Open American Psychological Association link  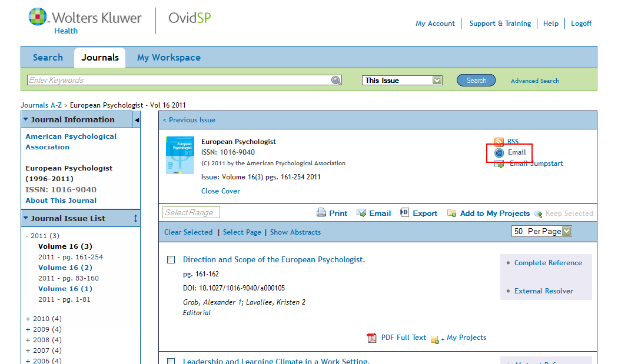click(71, 142)
